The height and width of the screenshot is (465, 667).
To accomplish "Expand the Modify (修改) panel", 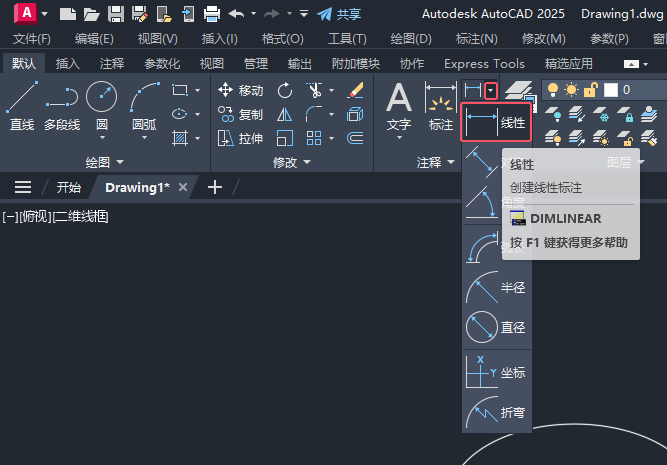I will 292,162.
